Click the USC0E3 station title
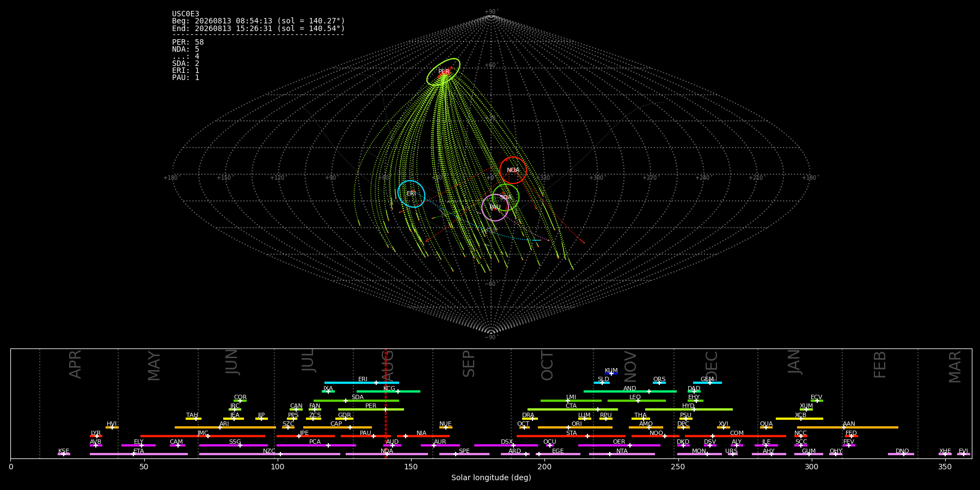Viewport: 980px width, 490px height. (x=186, y=14)
